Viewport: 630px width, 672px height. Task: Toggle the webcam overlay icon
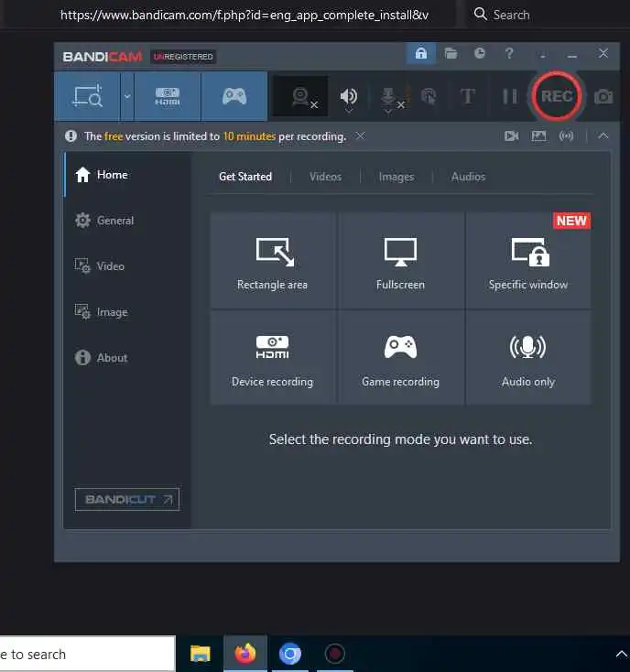[x=301, y=96]
